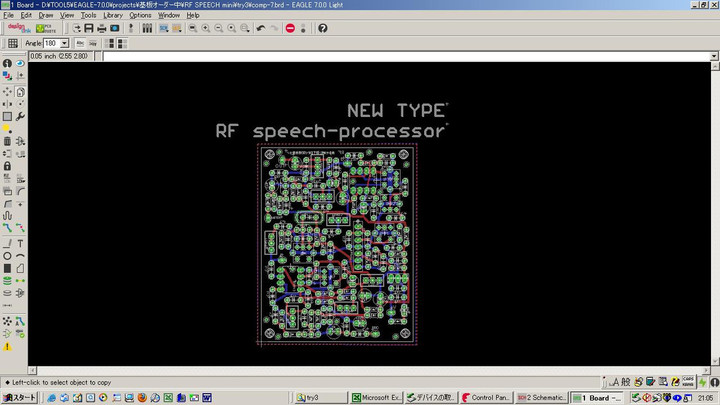The image size is (720, 405).
Task: Click the Windows Start button
Action: pyautogui.click(x=20, y=397)
